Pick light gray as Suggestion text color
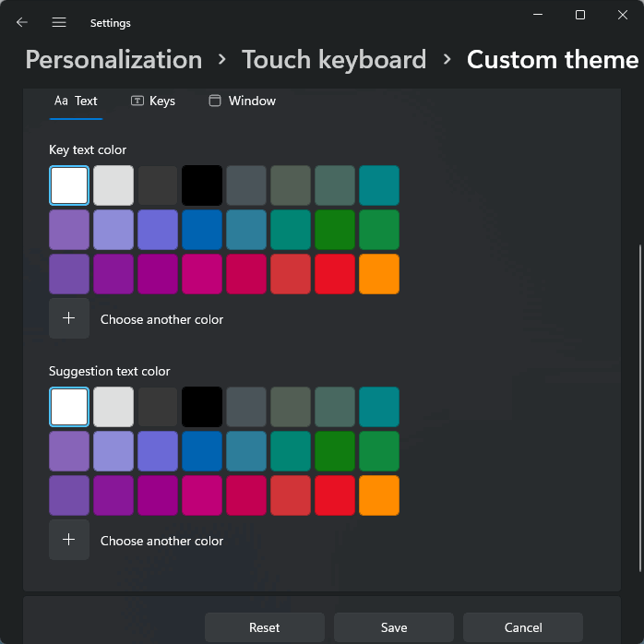 [x=113, y=407]
